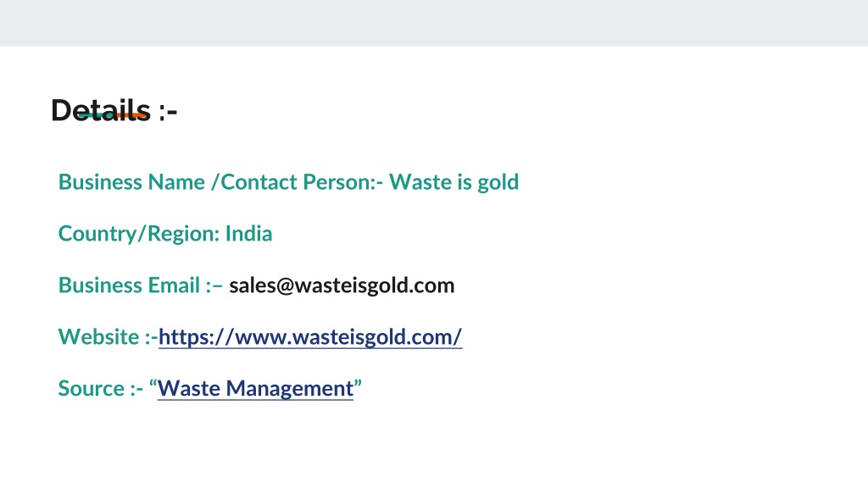
Task: Click the Business Name label text
Action: pos(131,182)
